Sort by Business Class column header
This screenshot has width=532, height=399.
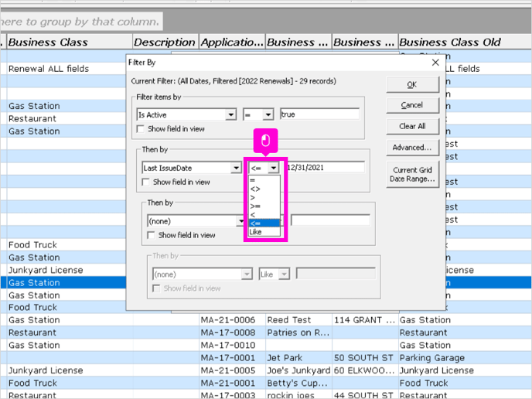click(70, 42)
